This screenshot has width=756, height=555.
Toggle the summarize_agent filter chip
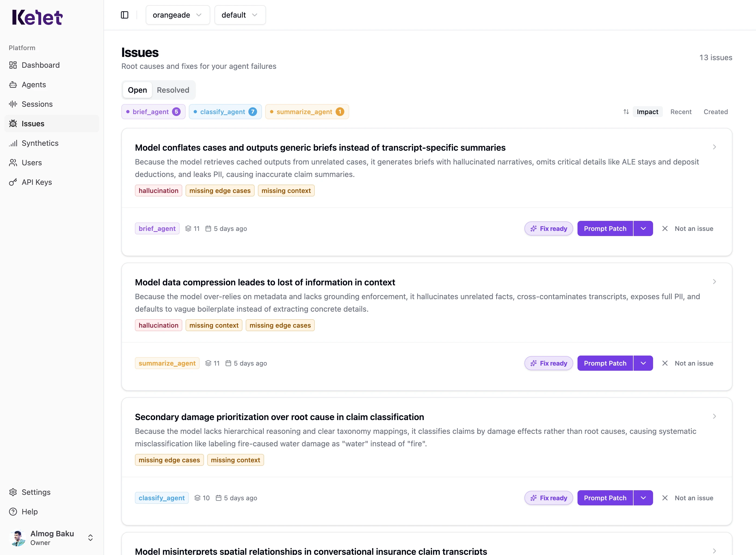307,112
